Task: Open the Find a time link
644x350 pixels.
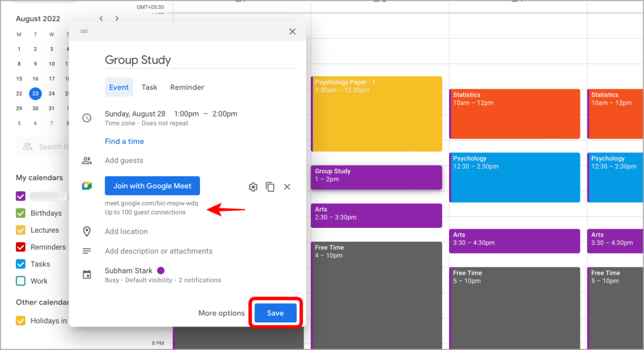Action: tap(125, 141)
